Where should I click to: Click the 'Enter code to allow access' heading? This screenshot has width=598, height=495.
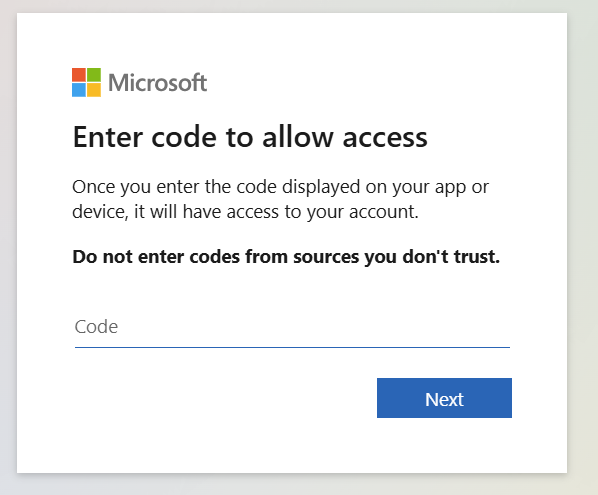point(250,137)
